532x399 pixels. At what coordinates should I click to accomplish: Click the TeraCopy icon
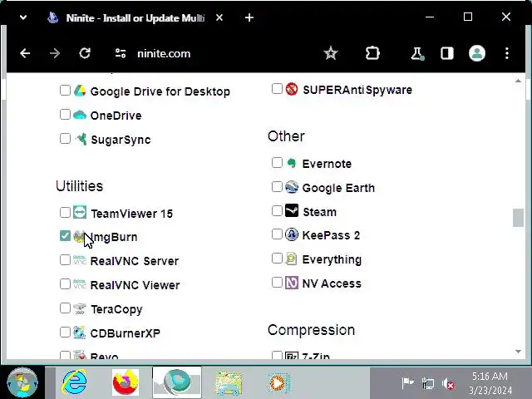[80, 308]
